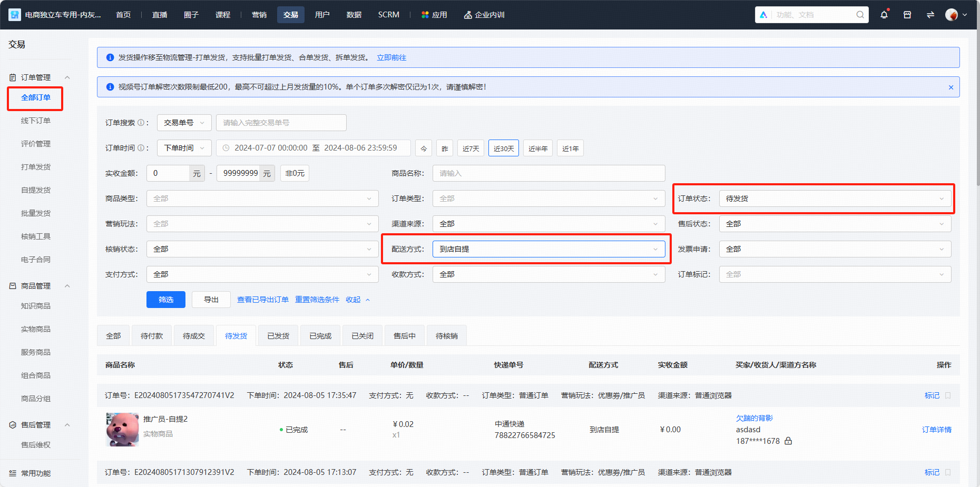980x487 pixels.
Task: Open 线下订单 in the sidebar
Action: 36,121
